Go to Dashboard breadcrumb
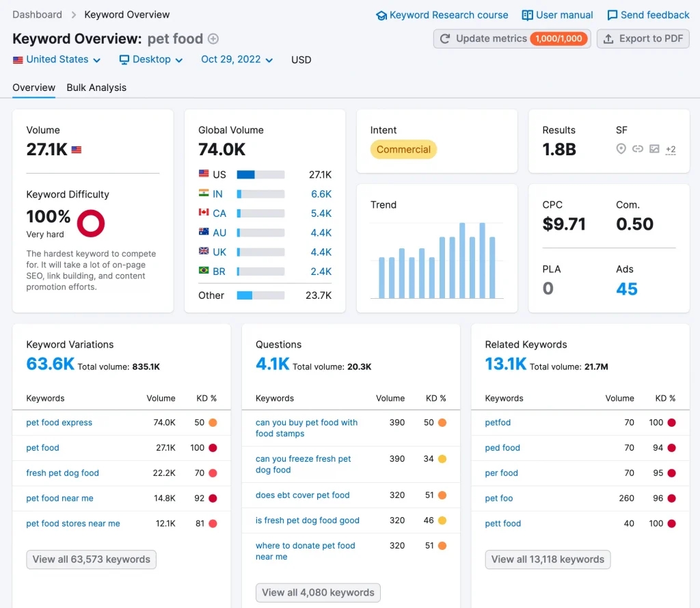This screenshot has height=608, width=700. [37, 15]
